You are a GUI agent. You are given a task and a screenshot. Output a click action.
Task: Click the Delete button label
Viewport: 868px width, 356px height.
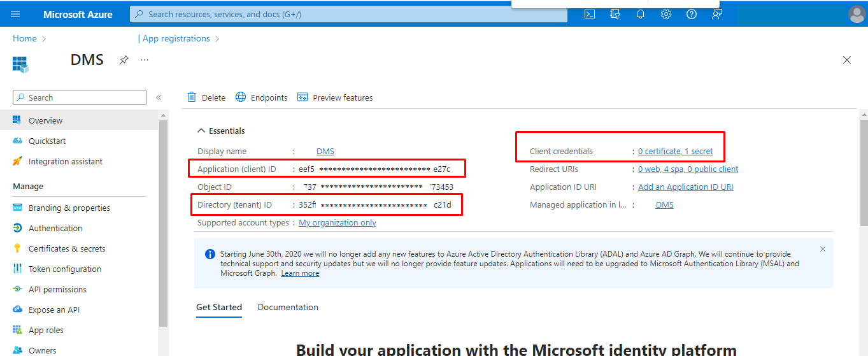pos(213,97)
